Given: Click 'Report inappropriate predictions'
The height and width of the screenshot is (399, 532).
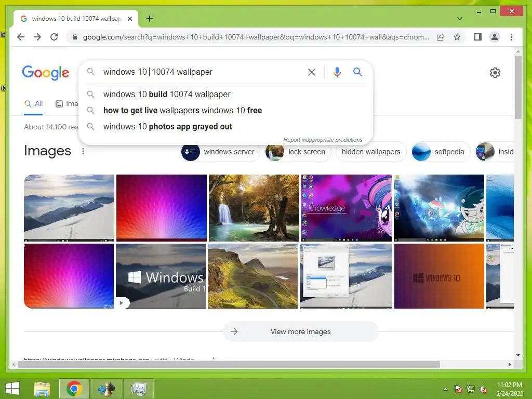Looking at the screenshot, I should pos(323,140).
